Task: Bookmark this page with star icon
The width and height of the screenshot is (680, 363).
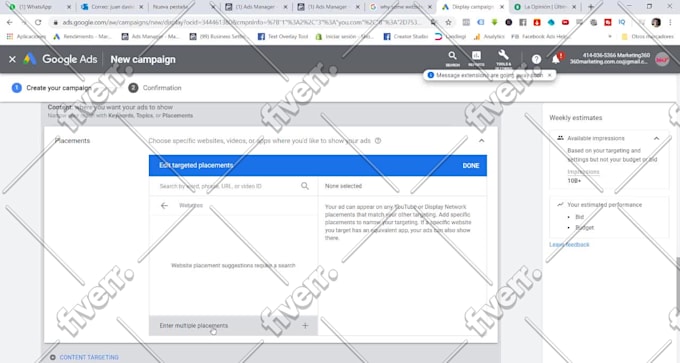Action: point(448,22)
